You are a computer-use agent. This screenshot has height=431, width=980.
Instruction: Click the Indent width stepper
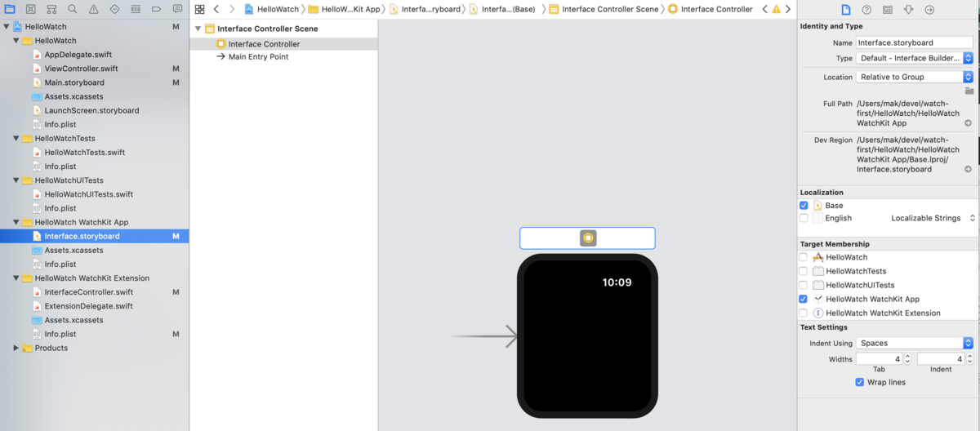click(x=969, y=359)
